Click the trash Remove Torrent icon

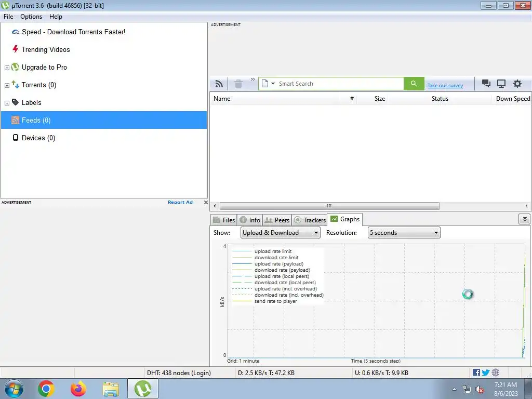pos(238,84)
